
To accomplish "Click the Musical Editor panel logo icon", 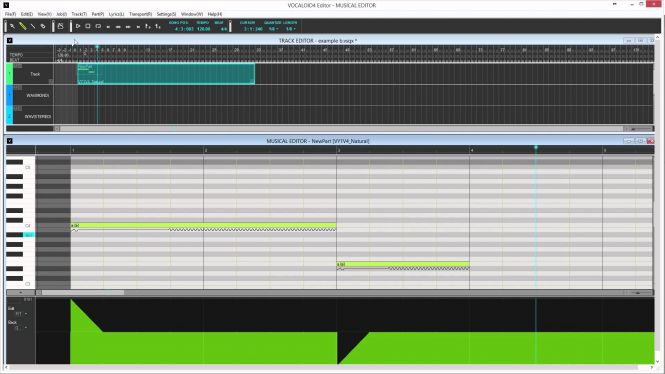I will (x=9, y=141).
